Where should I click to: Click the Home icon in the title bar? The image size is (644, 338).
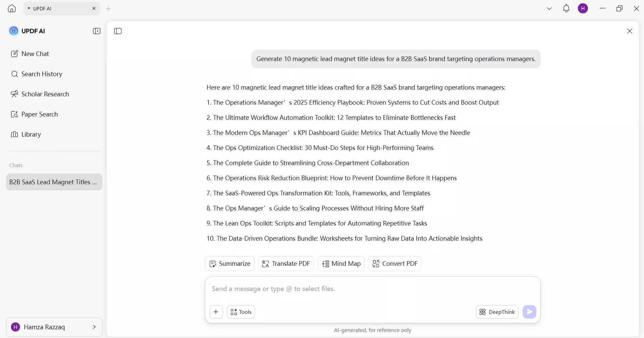coord(12,8)
